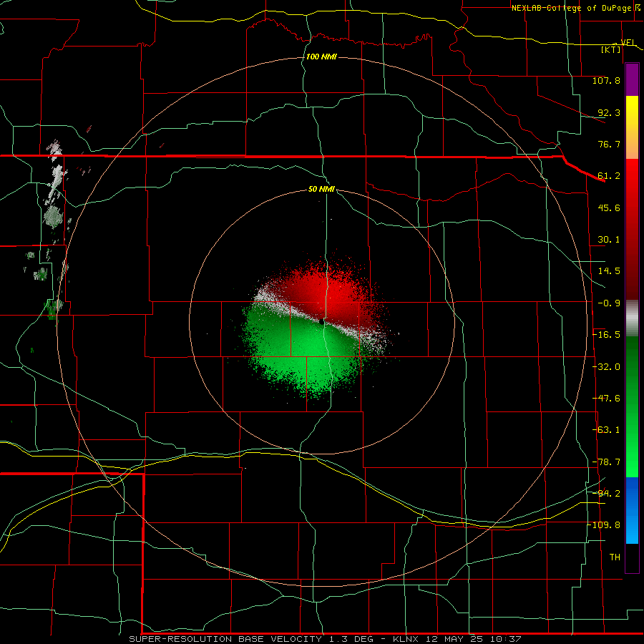Pick the blue segment of the color bar
644x644 pixels.
[x=632, y=510]
